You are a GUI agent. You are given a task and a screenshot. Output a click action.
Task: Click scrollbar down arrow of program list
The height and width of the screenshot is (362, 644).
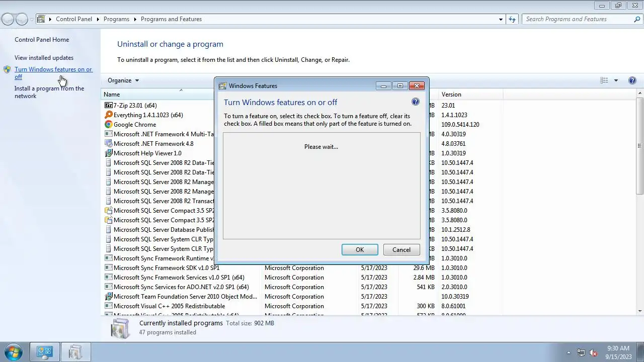(x=640, y=312)
